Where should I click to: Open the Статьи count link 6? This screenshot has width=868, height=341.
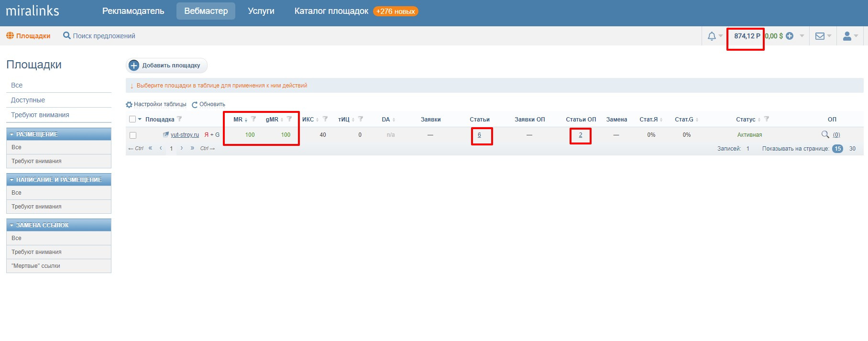pyautogui.click(x=479, y=135)
